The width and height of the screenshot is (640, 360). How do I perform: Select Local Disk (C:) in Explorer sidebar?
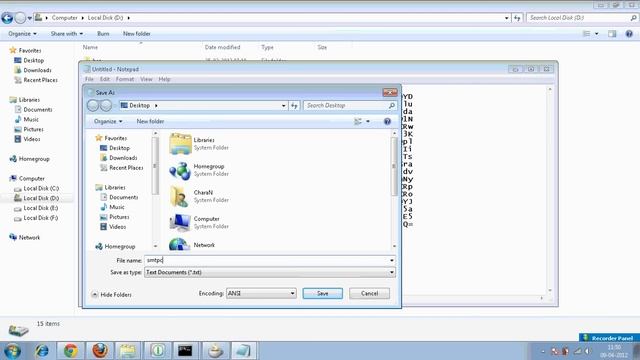37,188
